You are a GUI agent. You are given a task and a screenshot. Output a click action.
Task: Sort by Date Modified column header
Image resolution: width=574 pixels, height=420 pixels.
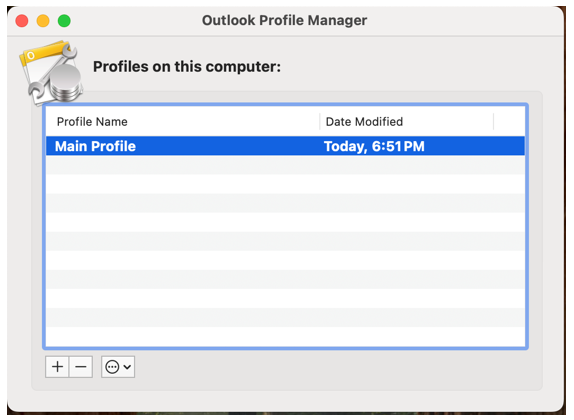[x=406, y=122]
